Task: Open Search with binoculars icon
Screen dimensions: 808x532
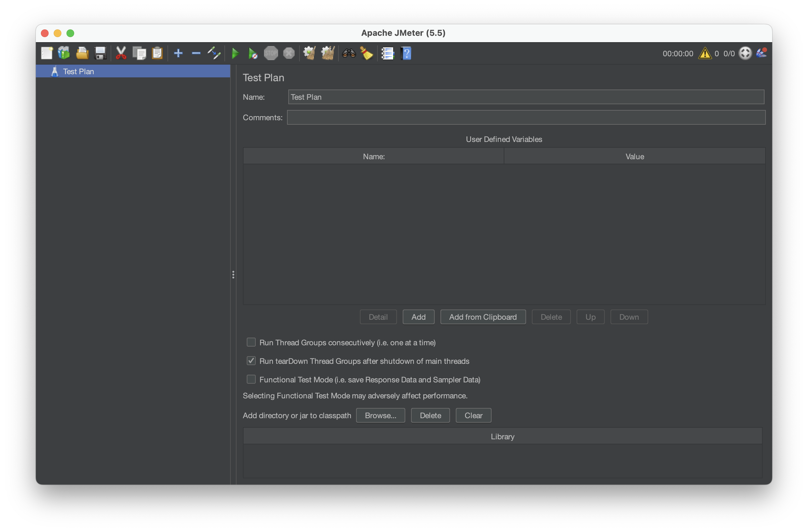Action: [x=349, y=53]
